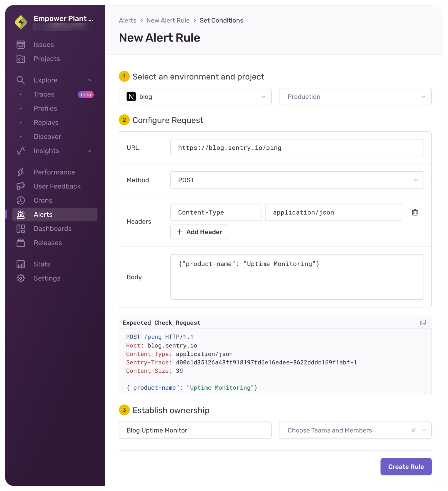Click the New Alert Rule breadcrumb link
This screenshot has height=491, width=448.
(x=168, y=20)
